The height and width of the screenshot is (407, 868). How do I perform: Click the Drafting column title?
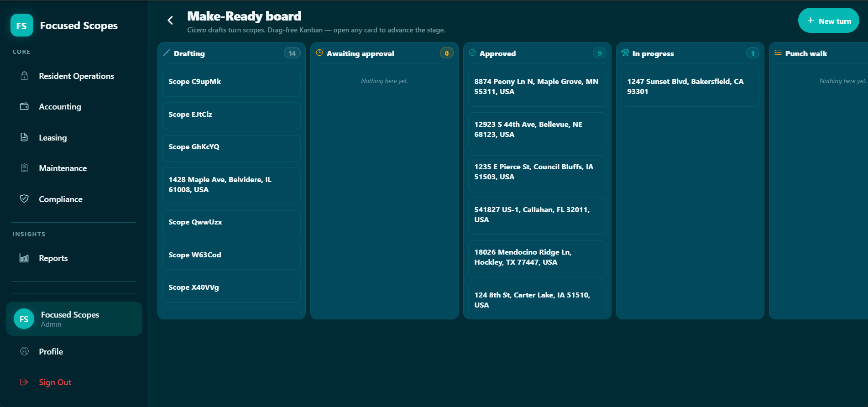coord(189,53)
